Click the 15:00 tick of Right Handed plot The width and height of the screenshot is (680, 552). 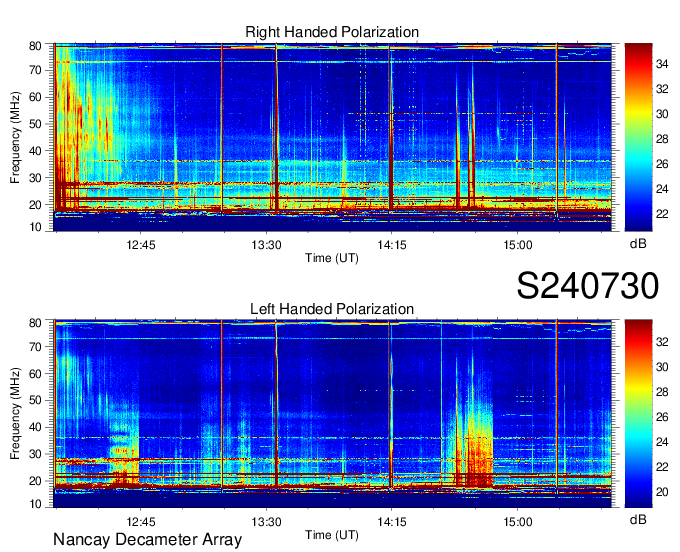[518, 245]
